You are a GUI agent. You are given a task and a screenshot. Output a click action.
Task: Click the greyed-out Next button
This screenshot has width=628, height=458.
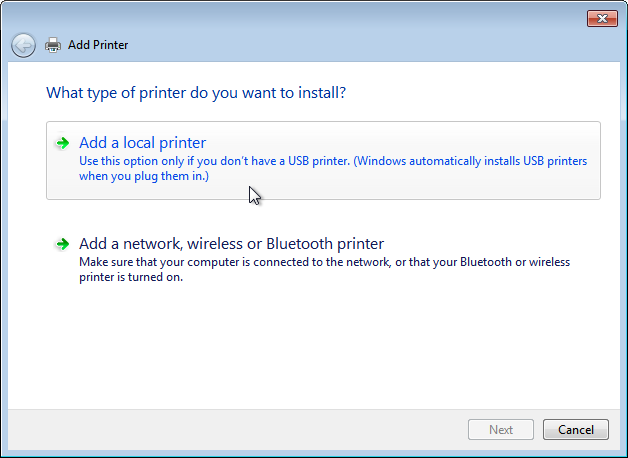(x=501, y=430)
